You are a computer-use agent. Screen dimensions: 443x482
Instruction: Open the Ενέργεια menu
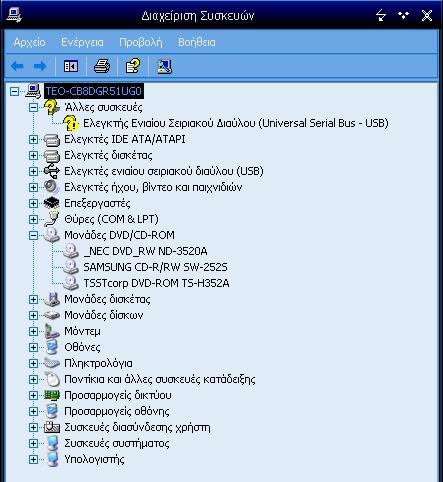coord(82,42)
